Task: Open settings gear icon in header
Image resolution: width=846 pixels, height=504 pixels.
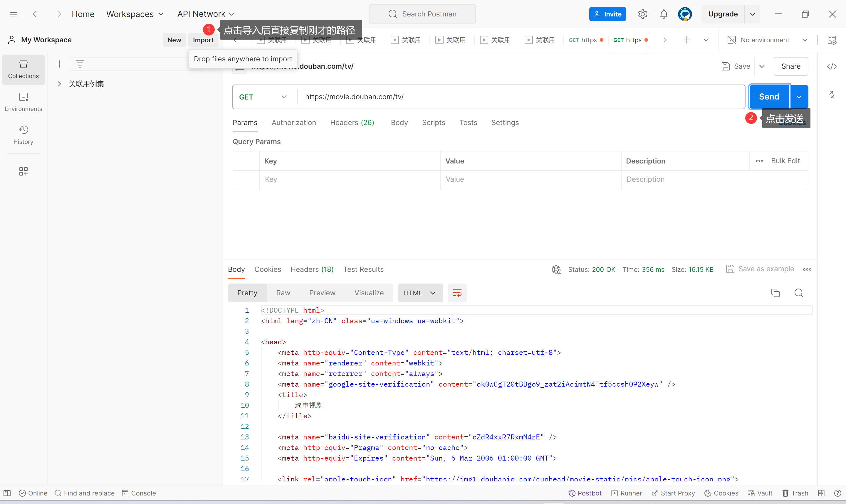Action: coord(642,14)
